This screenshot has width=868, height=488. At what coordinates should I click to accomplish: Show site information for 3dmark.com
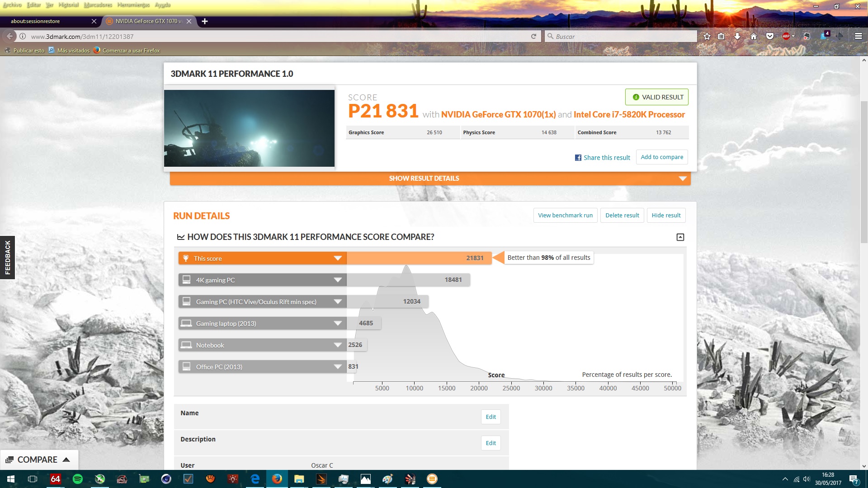pos(23,37)
